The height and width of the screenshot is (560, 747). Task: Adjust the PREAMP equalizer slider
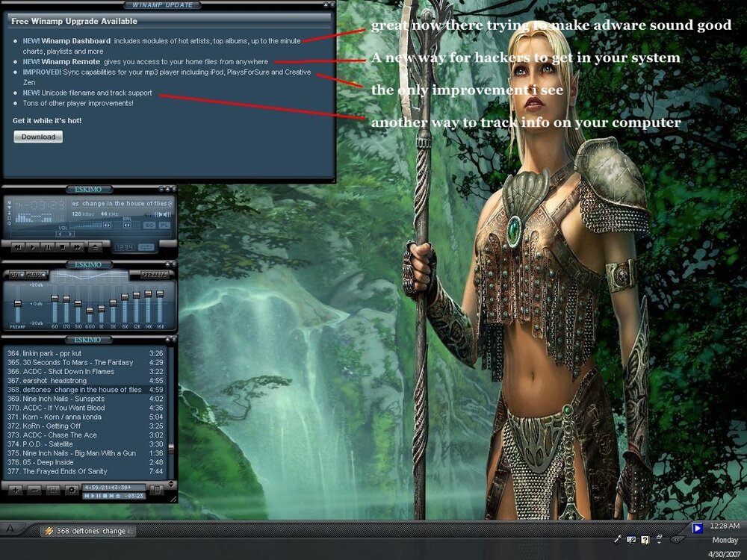[x=18, y=303]
